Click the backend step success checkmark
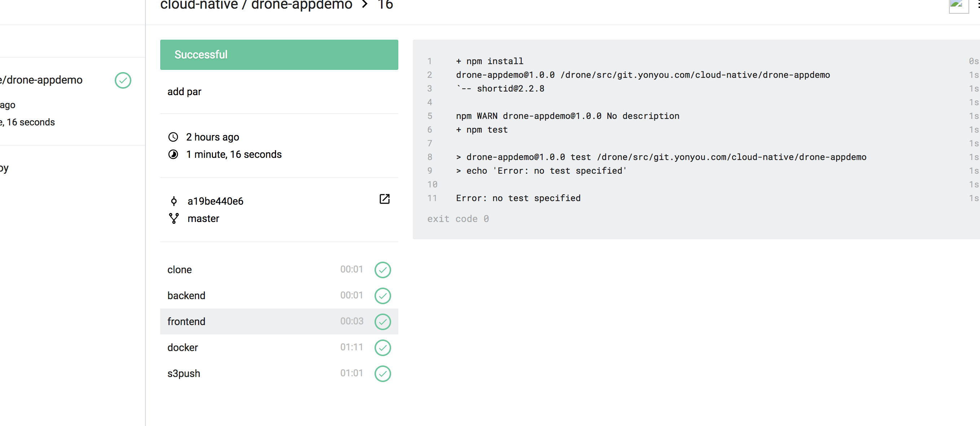The height and width of the screenshot is (426, 980). coord(382,296)
